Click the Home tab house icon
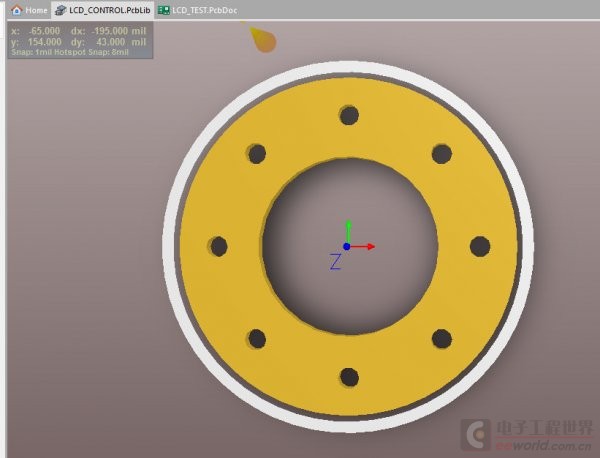The height and width of the screenshot is (458, 600). pyautogui.click(x=16, y=10)
